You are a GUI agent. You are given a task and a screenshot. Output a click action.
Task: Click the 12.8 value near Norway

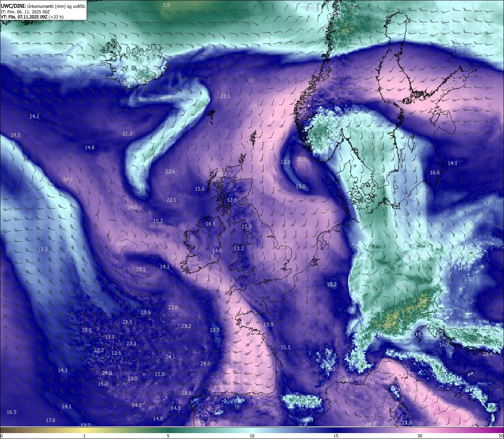click(x=285, y=162)
